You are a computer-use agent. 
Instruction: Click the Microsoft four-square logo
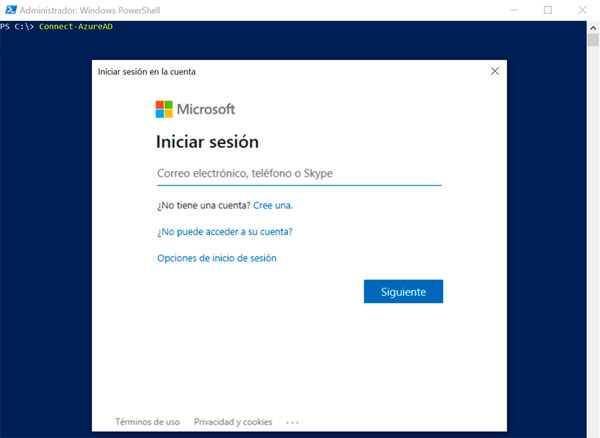(x=165, y=109)
